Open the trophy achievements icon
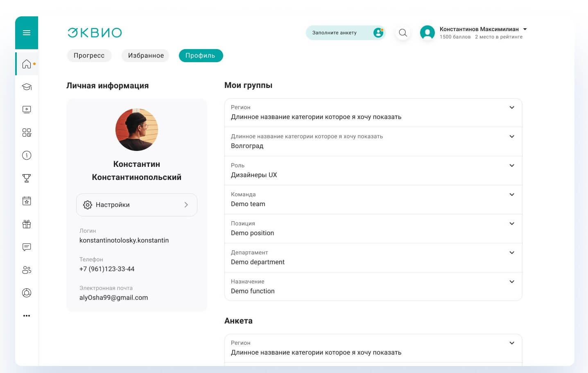This screenshot has height=373, width=588. 27,178
